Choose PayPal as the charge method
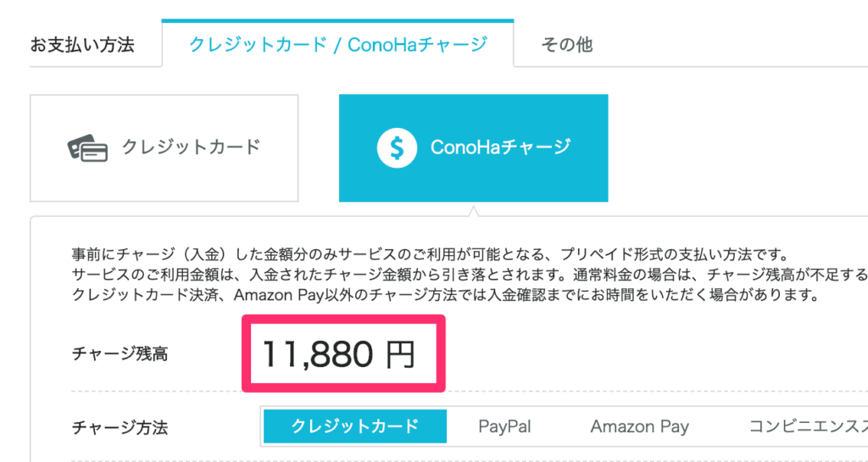Image resolution: width=868 pixels, height=462 pixels. click(x=504, y=426)
